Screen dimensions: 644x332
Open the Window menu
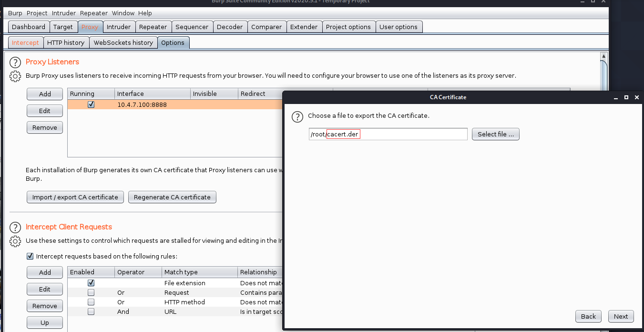pyautogui.click(x=123, y=13)
